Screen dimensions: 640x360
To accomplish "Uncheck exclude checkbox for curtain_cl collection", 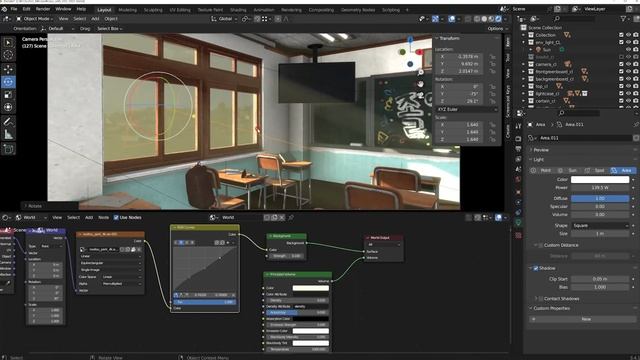I will pyautogui.click(x=621, y=101).
